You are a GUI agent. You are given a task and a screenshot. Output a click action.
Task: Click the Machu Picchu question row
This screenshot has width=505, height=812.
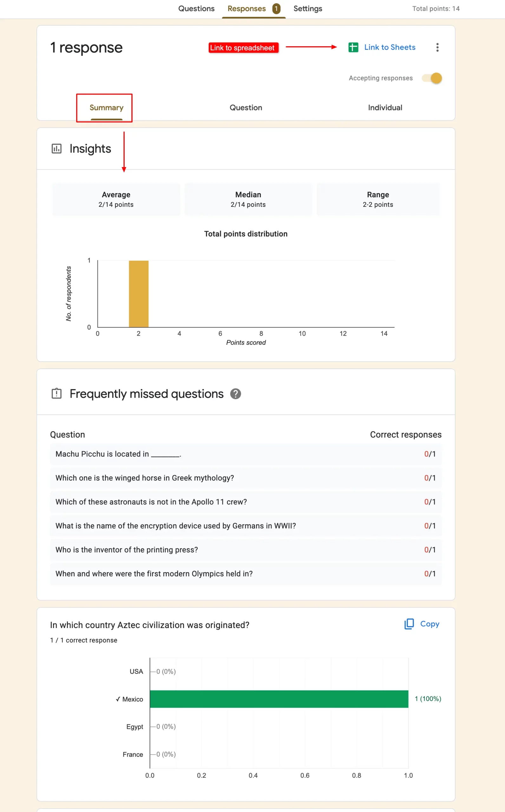click(246, 454)
